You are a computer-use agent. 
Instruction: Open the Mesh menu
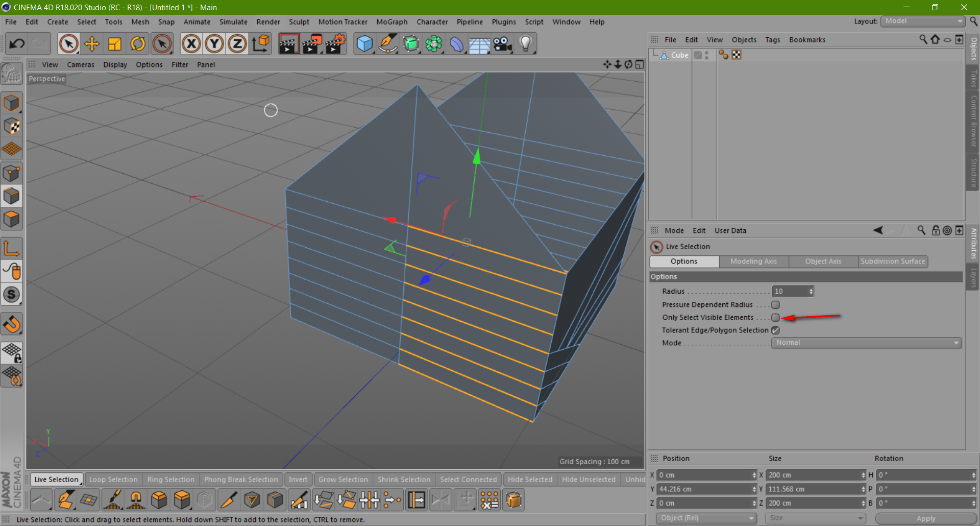tap(140, 22)
